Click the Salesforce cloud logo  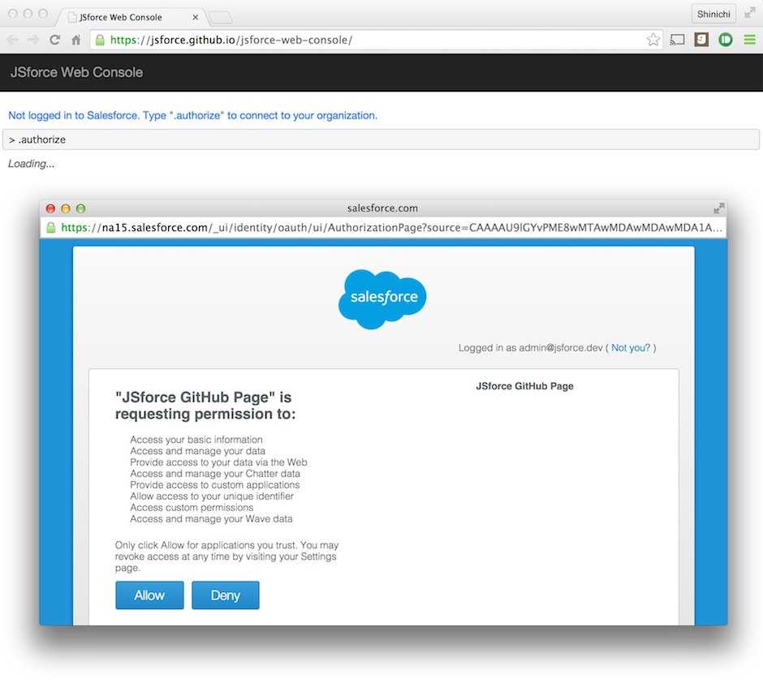381,298
